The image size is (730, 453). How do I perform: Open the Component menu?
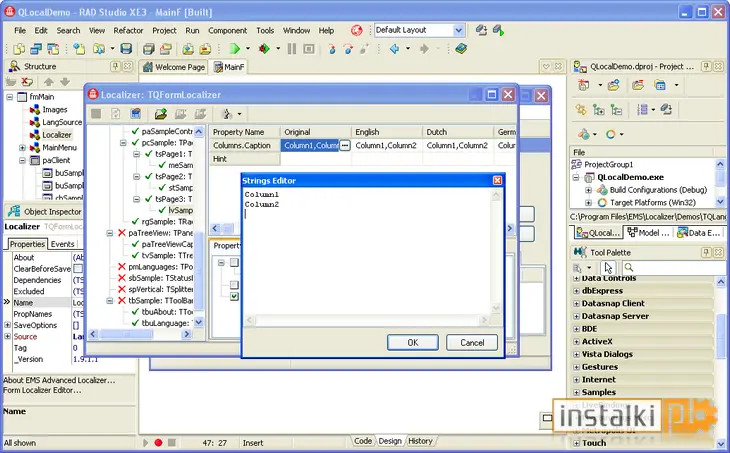(x=227, y=31)
